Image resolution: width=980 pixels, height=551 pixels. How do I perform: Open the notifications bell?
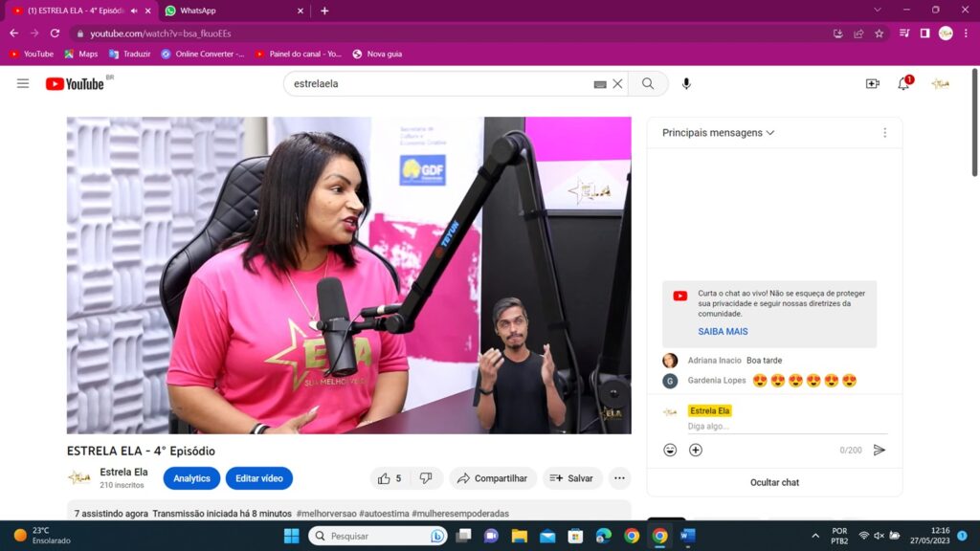pos(903,83)
